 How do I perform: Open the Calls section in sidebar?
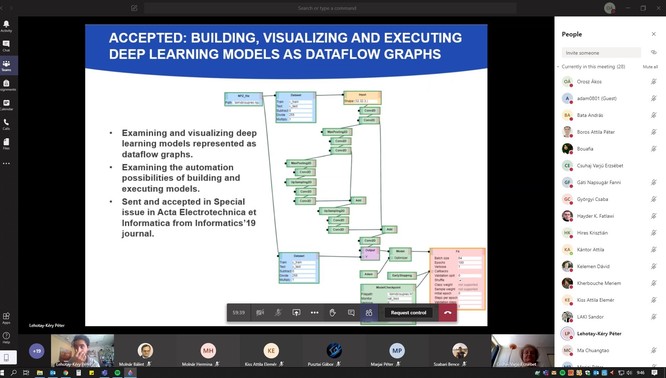point(6,124)
